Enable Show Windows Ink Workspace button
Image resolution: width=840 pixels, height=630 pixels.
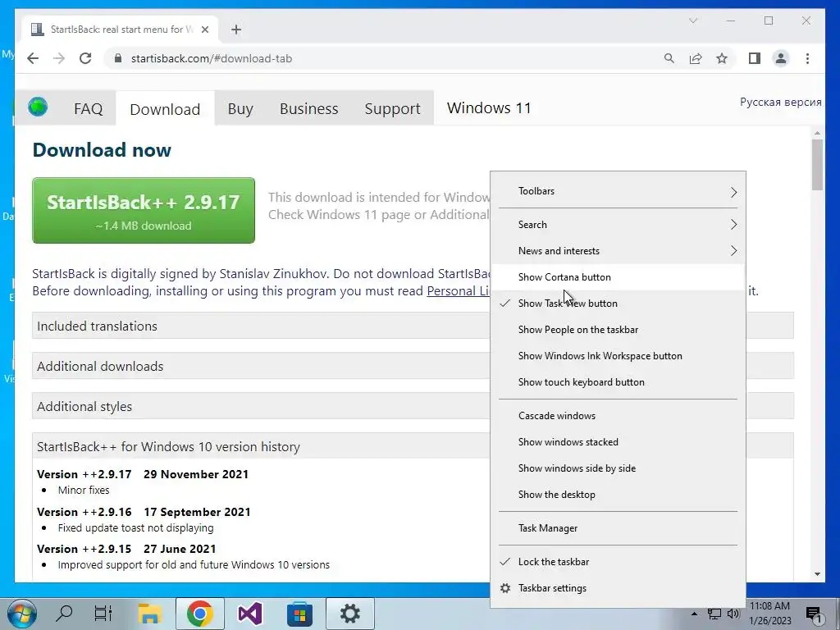click(618, 356)
